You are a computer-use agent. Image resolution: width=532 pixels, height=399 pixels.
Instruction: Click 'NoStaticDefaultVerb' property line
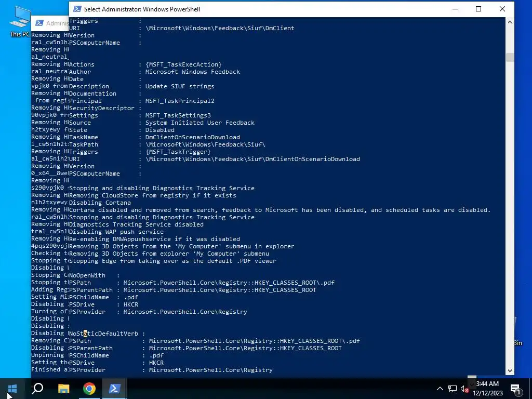pyautogui.click(x=107, y=334)
